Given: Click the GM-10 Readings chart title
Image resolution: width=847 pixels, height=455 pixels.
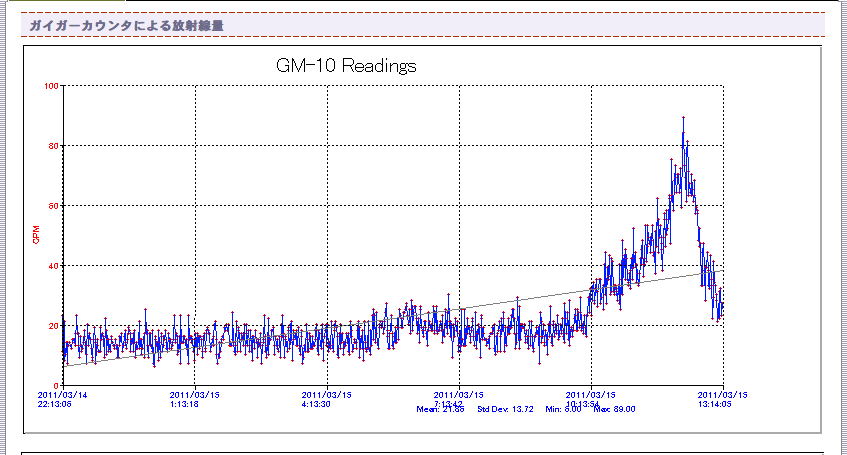Looking at the screenshot, I should coord(345,66).
